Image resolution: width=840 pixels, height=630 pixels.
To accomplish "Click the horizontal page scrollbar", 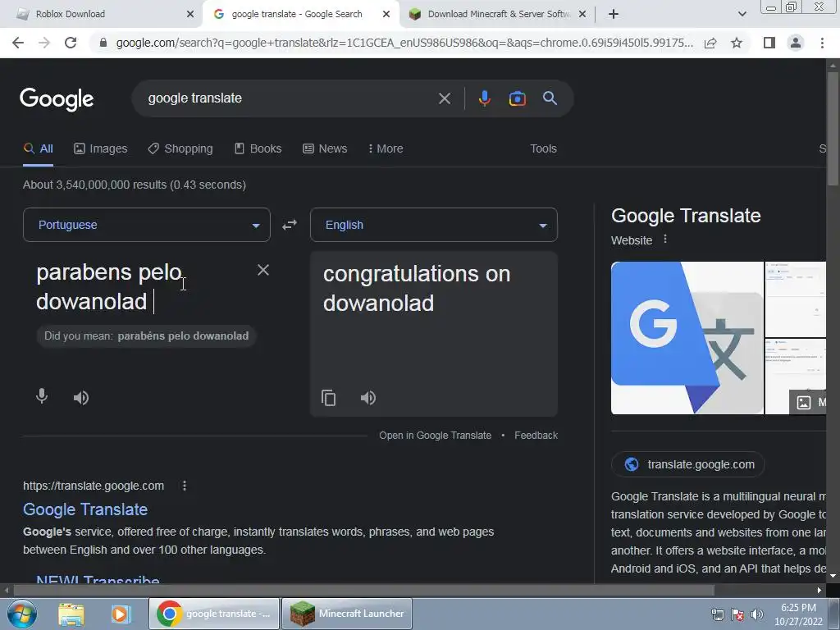I will tap(364, 591).
